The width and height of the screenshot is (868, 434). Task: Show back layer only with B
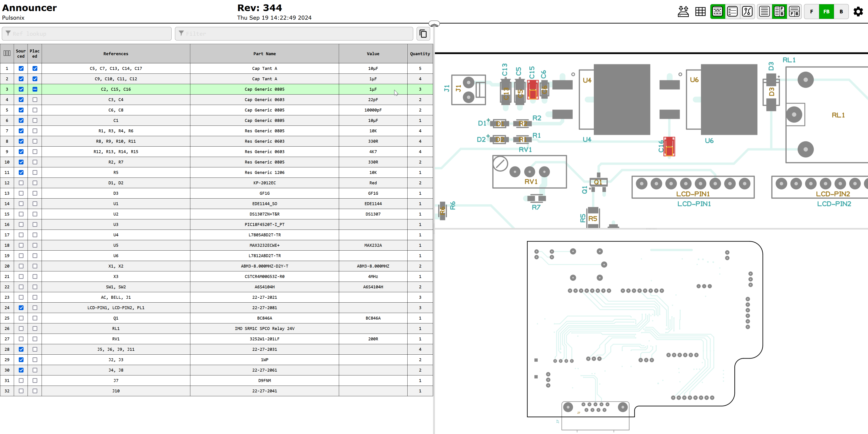click(841, 12)
